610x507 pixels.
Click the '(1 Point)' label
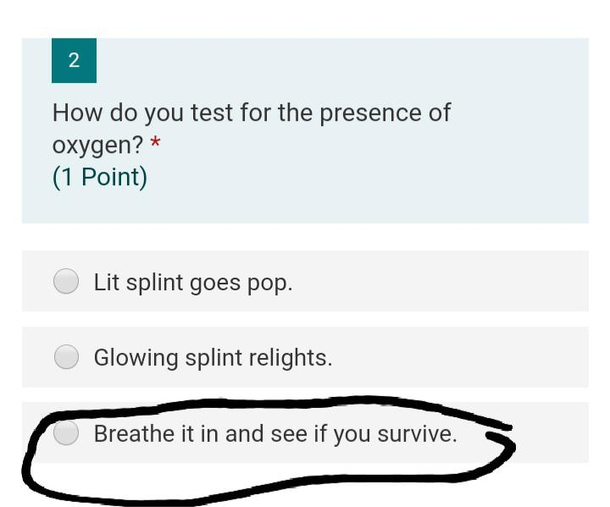tap(99, 177)
